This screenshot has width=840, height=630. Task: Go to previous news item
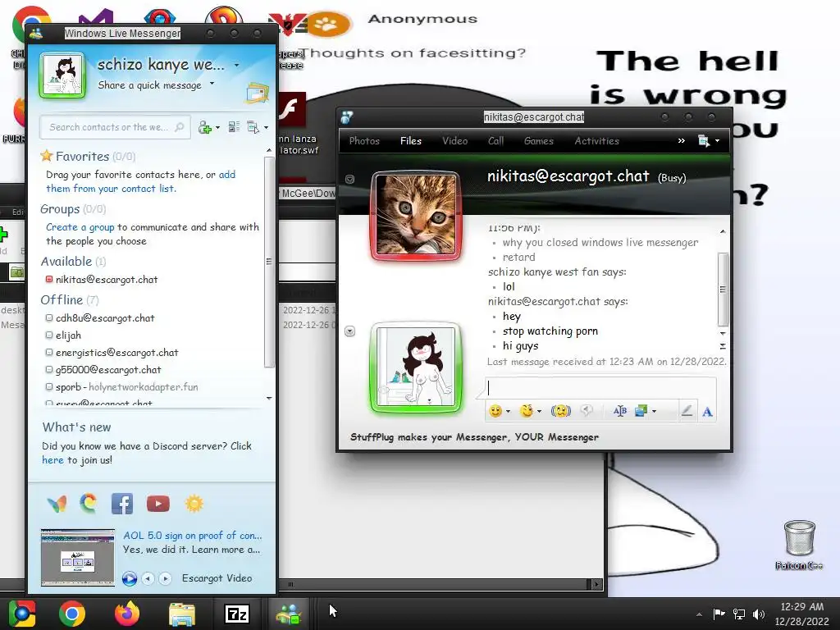pyautogui.click(x=148, y=578)
